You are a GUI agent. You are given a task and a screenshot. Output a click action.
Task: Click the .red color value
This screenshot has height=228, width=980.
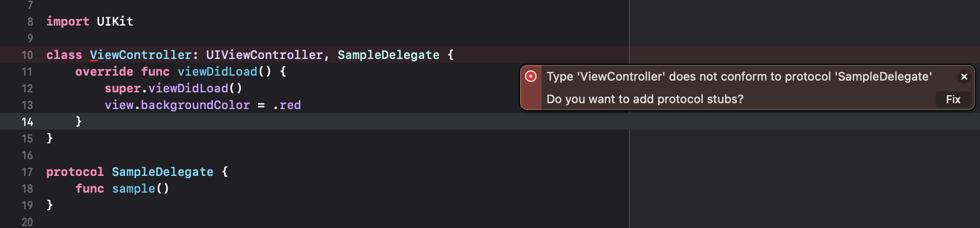click(287, 105)
